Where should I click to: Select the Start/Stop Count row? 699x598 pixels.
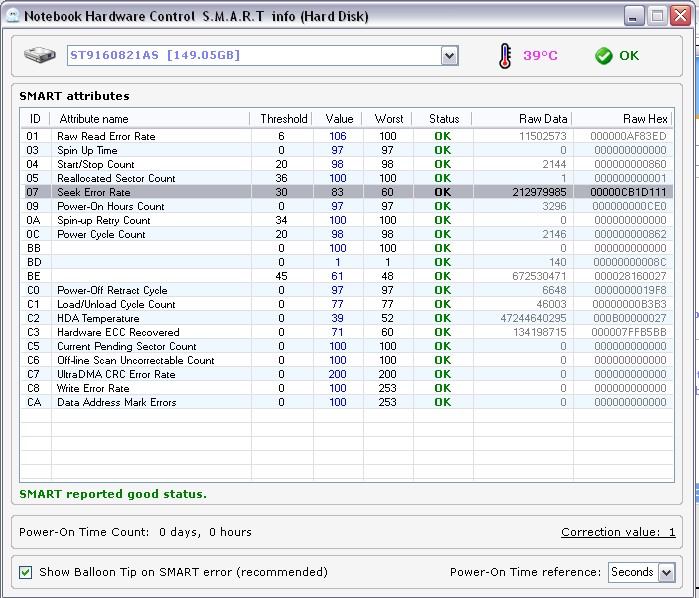pyautogui.click(x=347, y=164)
